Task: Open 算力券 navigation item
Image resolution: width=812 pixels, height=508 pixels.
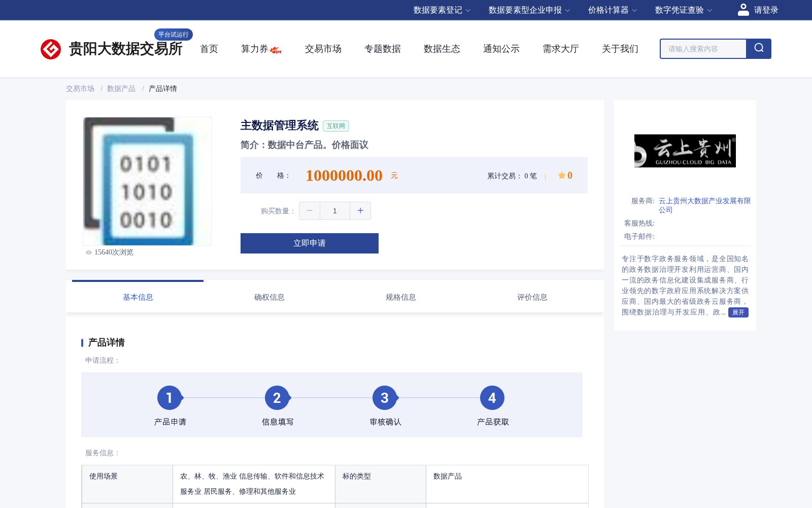Action: [x=255, y=49]
